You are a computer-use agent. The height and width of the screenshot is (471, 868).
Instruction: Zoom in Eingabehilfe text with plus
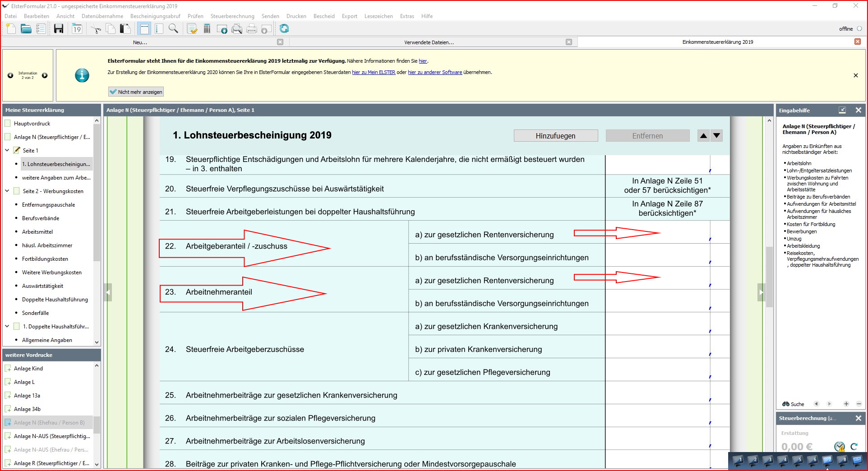pos(846,404)
